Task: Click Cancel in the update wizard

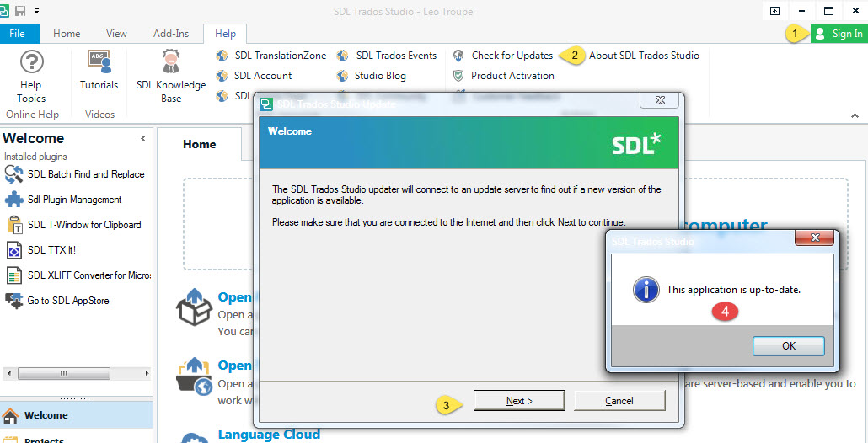Action: pyautogui.click(x=619, y=401)
